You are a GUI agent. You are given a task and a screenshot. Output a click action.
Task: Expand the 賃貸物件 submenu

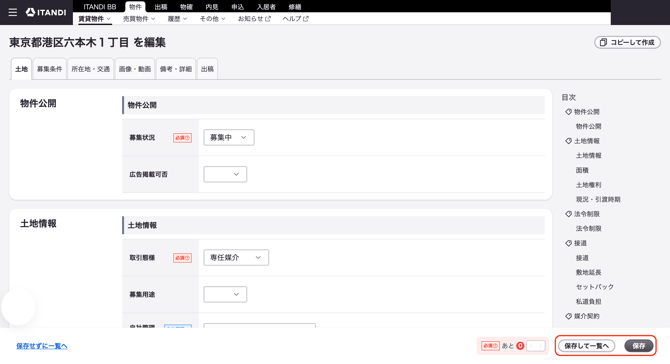pyautogui.click(x=94, y=19)
